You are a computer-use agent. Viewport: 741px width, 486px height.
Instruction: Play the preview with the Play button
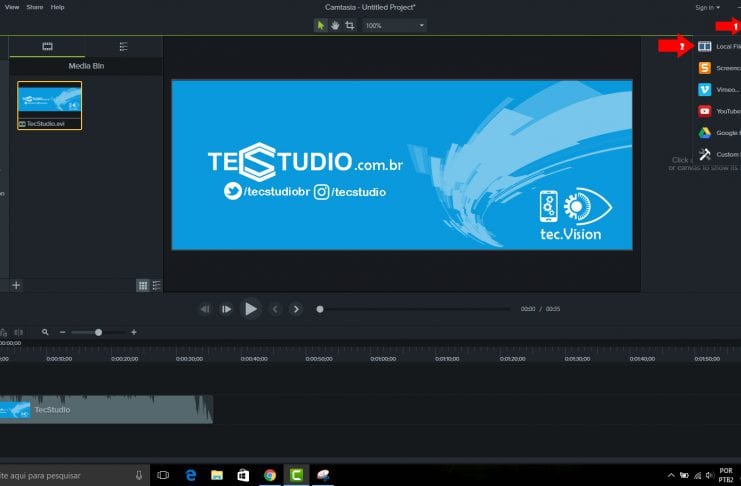pos(250,309)
